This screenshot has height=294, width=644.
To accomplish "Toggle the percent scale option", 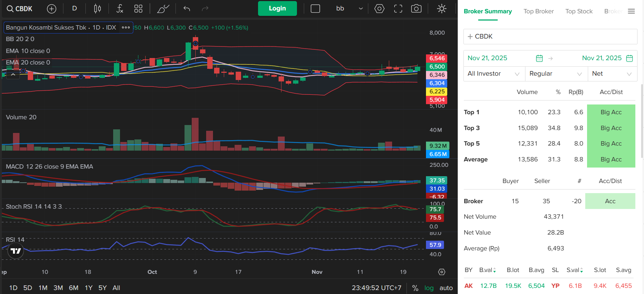I will [x=415, y=288].
